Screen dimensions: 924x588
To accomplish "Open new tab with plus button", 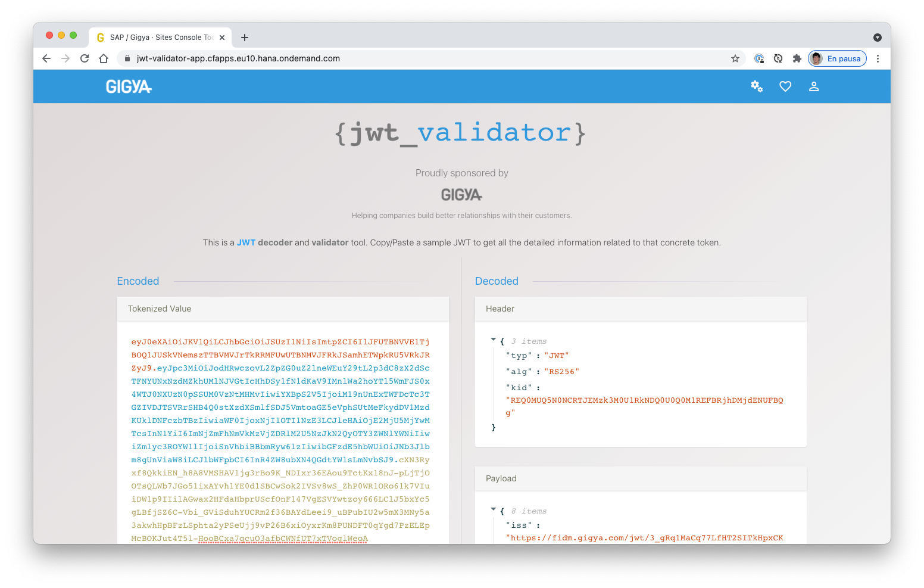I will point(245,38).
